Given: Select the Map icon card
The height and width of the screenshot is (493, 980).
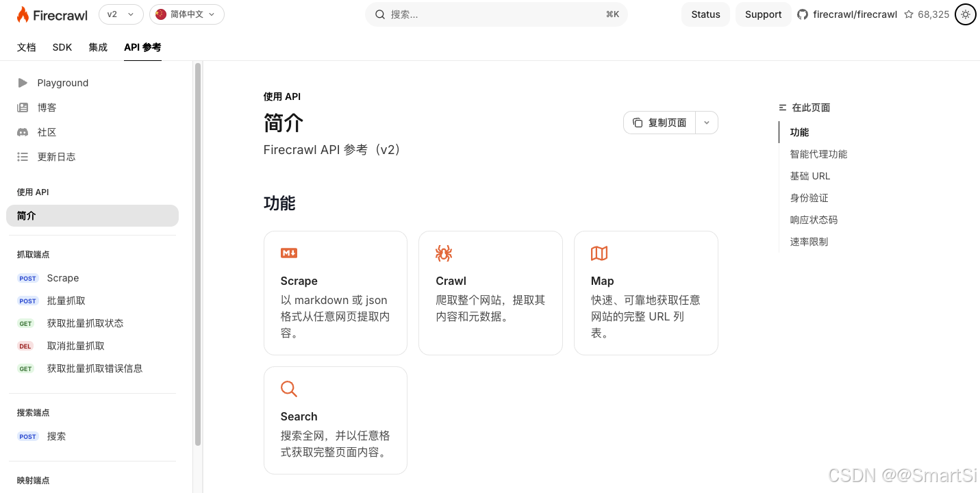Looking at the screenshot, I should (x=599, y=253).
